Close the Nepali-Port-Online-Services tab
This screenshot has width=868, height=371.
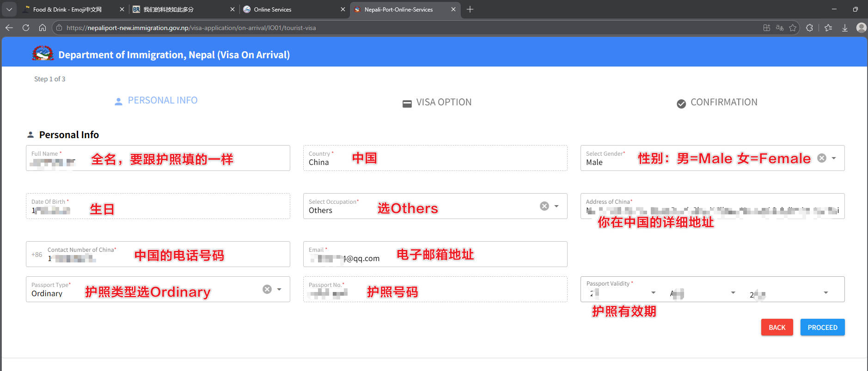(453, 9)
